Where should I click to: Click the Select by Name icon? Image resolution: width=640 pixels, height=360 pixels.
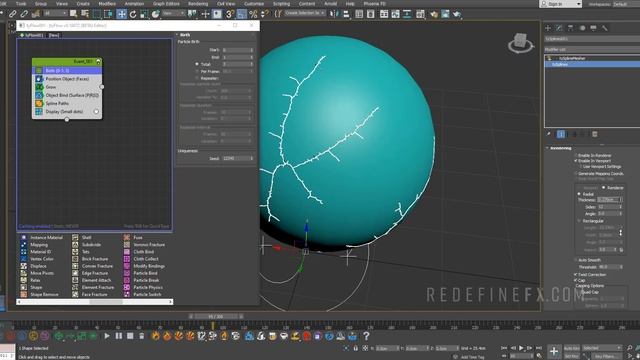(x=85, y=14)
